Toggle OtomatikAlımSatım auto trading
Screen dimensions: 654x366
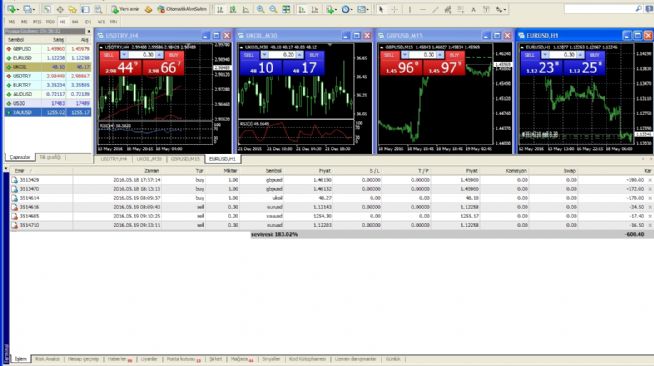[x=182, y=9]
